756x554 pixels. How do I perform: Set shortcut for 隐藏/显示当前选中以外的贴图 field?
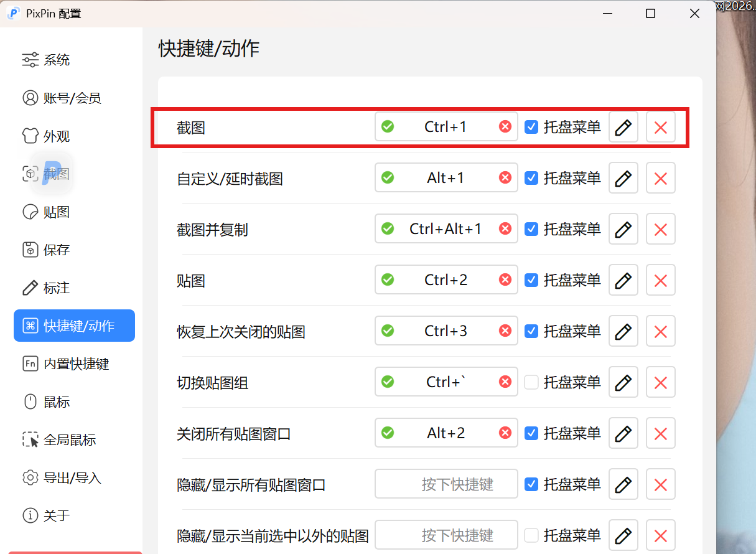446,535
